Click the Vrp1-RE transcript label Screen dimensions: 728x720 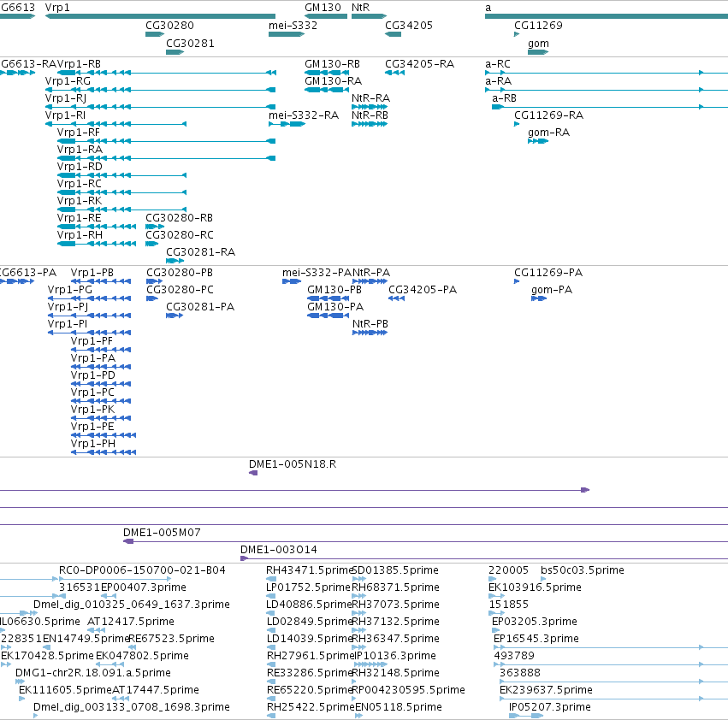(79, 219)
